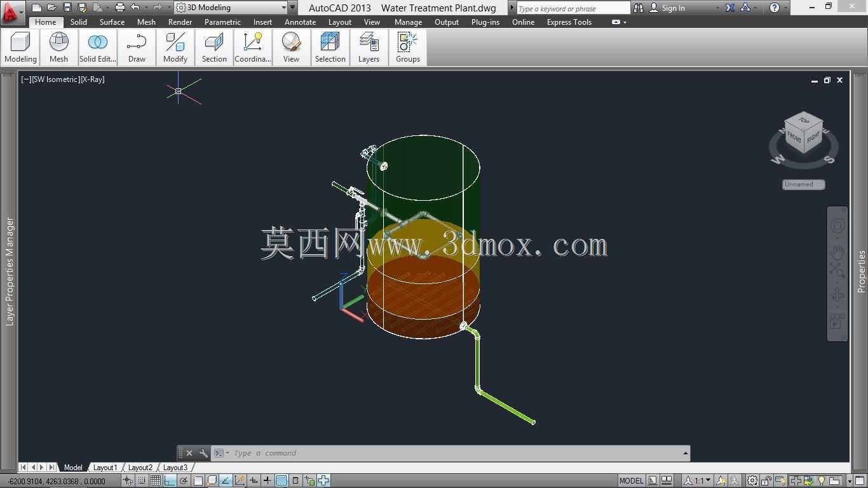The height and width of the screenshot is (488, 868).
Task: Switch to the Express Tools ribbon tab
Action: tap(569, 22)
